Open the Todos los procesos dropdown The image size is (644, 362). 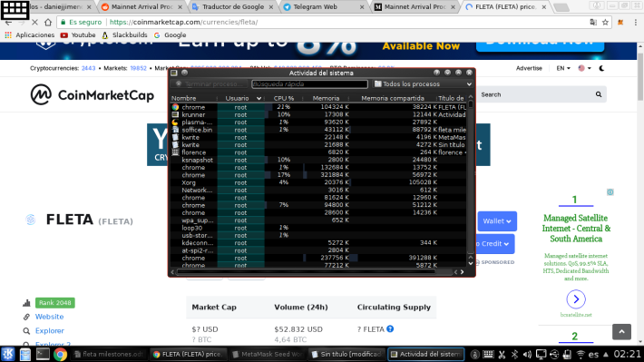click(423, 83)
